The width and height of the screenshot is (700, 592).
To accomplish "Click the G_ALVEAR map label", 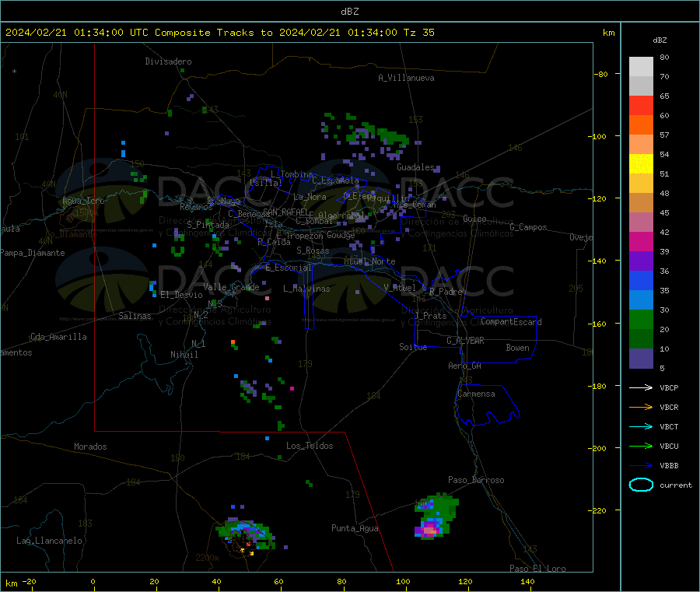I will click(x=465, y=341).
